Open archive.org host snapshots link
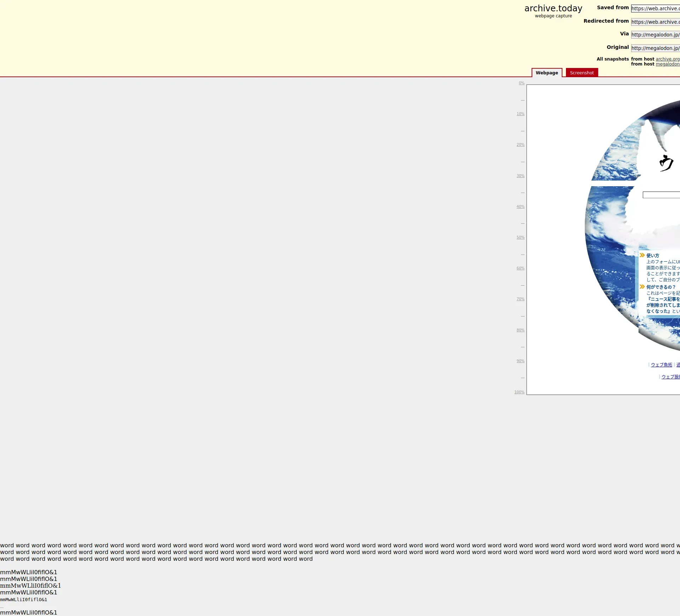 click(x=667, y=59)
